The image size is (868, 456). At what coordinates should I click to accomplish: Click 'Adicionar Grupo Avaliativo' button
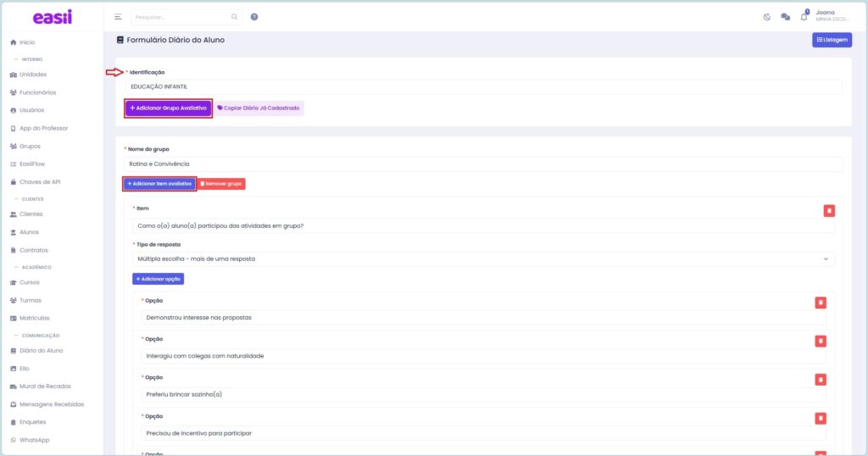(168, 108)
